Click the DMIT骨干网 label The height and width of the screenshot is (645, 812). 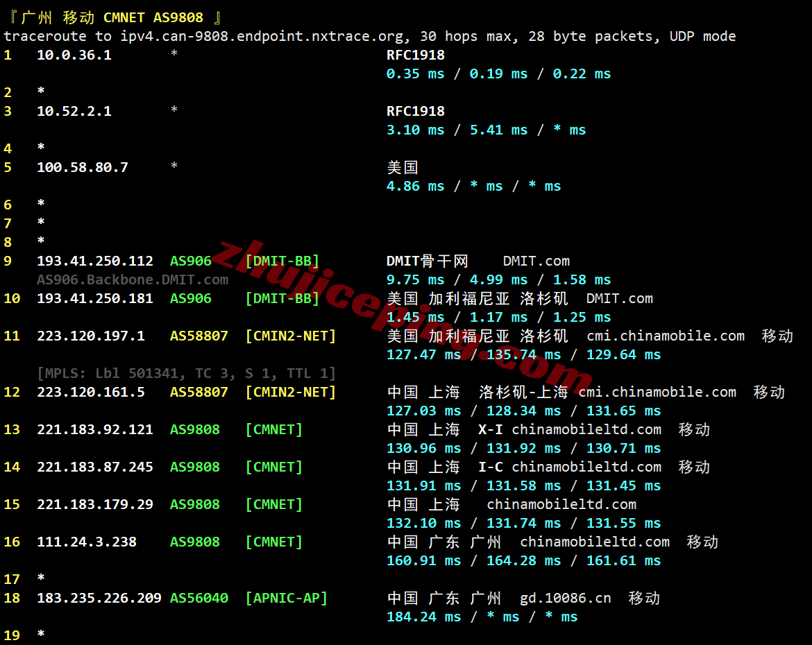[428, 261]
